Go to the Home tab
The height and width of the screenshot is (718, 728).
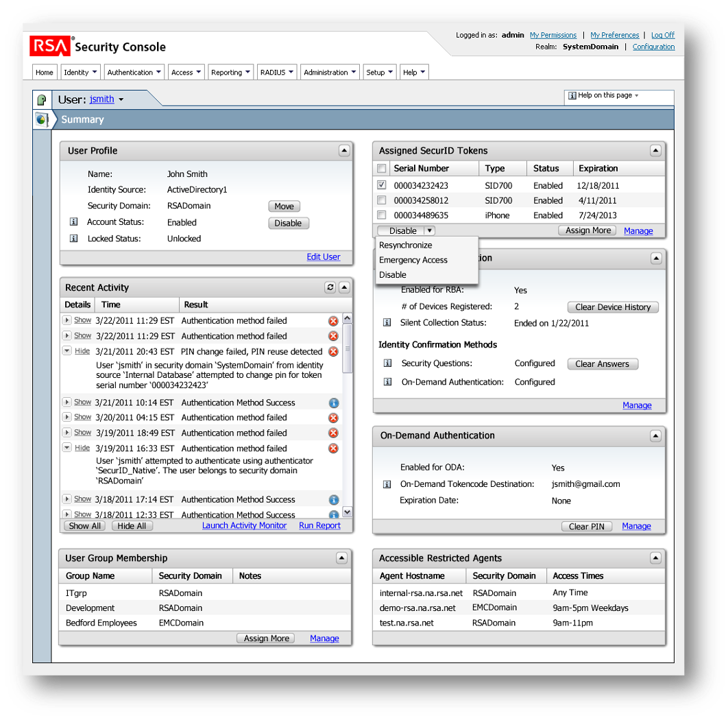(x=45, y=73)
